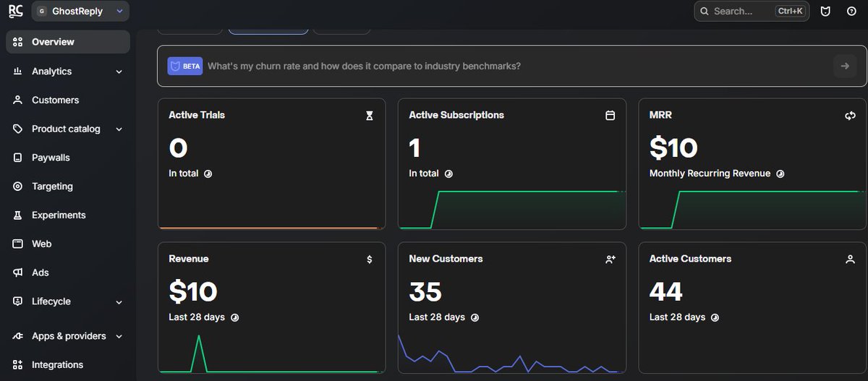Screen dimensions: 868x381
Task: Click the Active Subscriptions green line chart
Action: click(511, 210)
